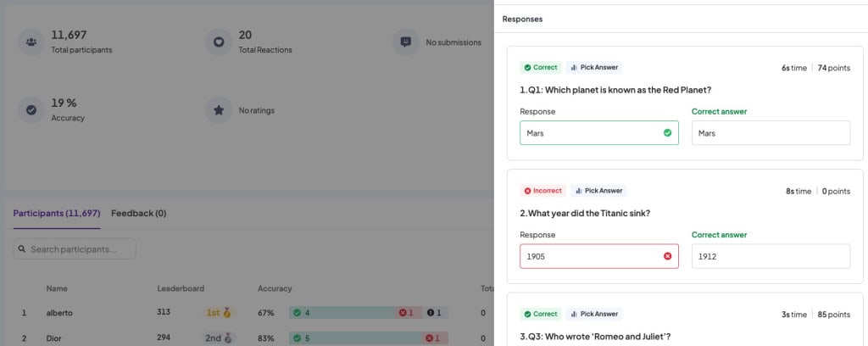Click the Correct answer field showing 1912
This screenshot has height=346, width=868.
pos(770,256)
